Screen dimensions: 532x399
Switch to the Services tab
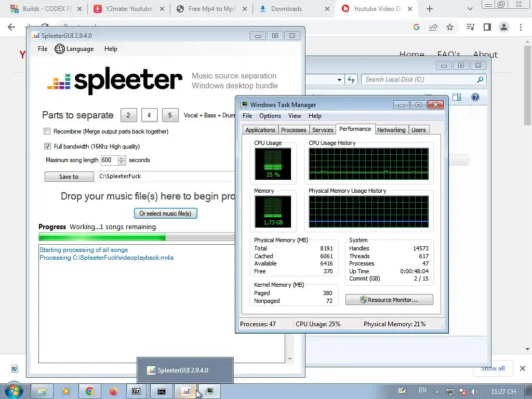pos(323,130)
